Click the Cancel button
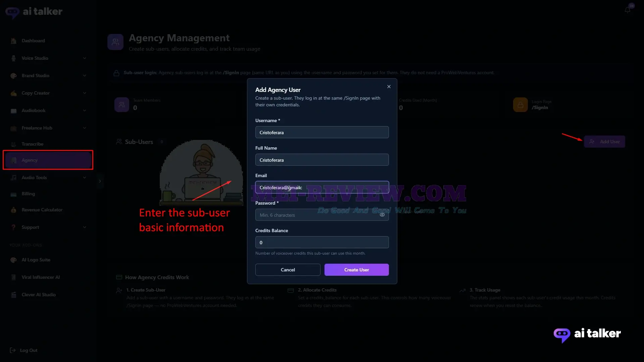 pos(288,270)
